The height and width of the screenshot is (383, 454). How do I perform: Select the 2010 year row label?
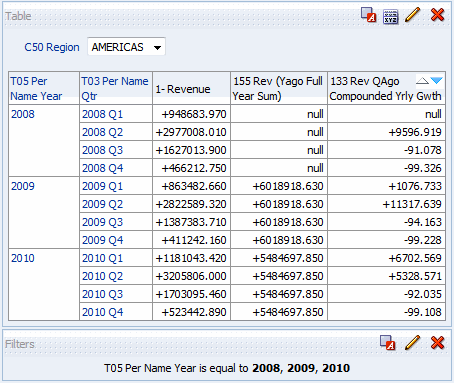tap(23, 258)
